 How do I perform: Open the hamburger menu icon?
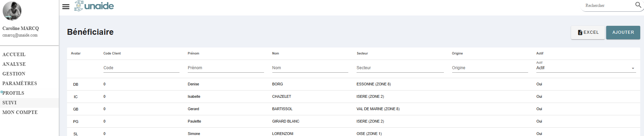point(66,7)
